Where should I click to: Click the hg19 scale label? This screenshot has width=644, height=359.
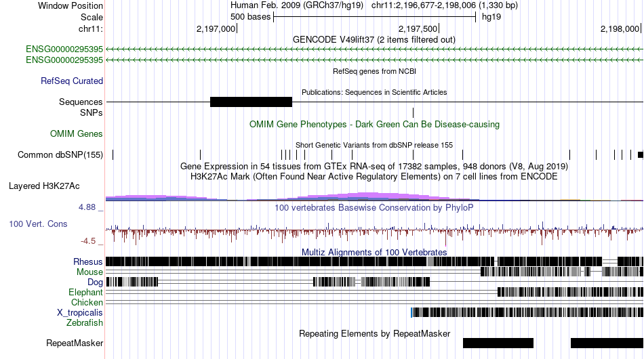(491, 17)
